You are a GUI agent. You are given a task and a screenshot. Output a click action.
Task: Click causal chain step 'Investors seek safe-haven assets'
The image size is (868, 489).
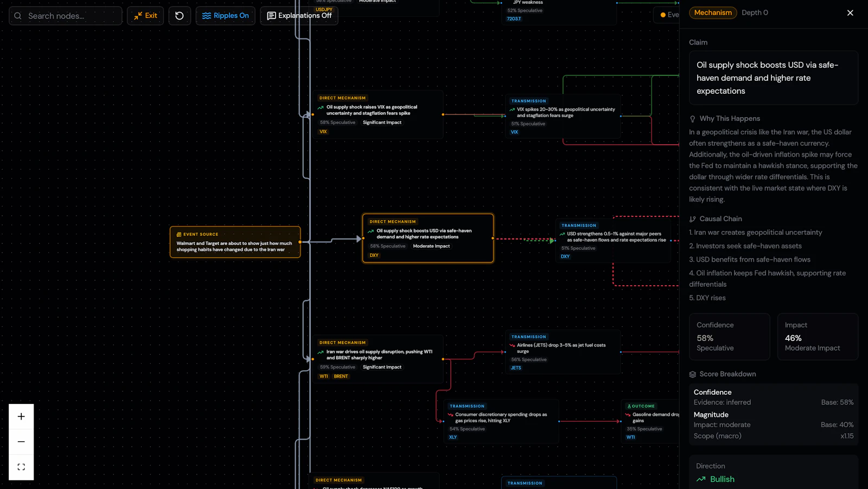pos(745,246)
